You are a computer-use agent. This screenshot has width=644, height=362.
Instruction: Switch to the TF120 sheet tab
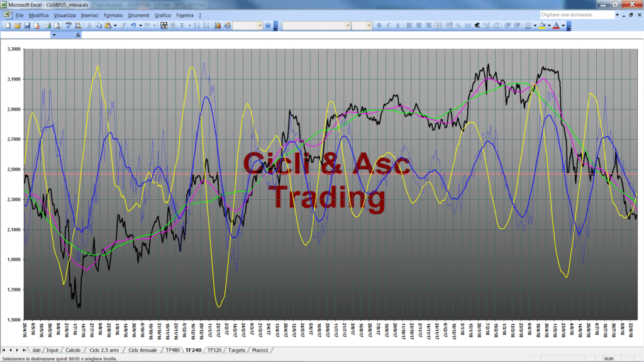point(214,350)
